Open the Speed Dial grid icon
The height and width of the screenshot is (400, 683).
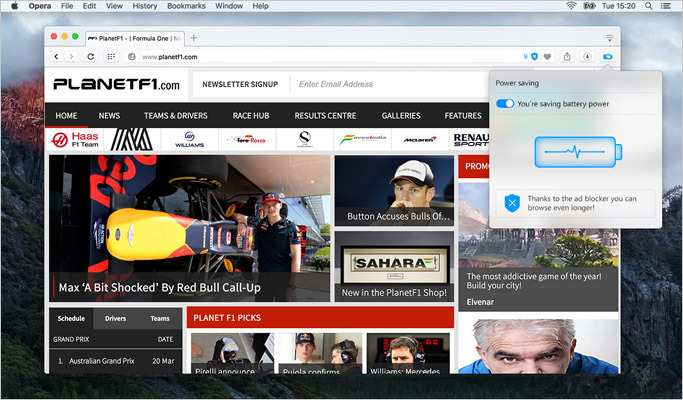(x=111, y=57)
